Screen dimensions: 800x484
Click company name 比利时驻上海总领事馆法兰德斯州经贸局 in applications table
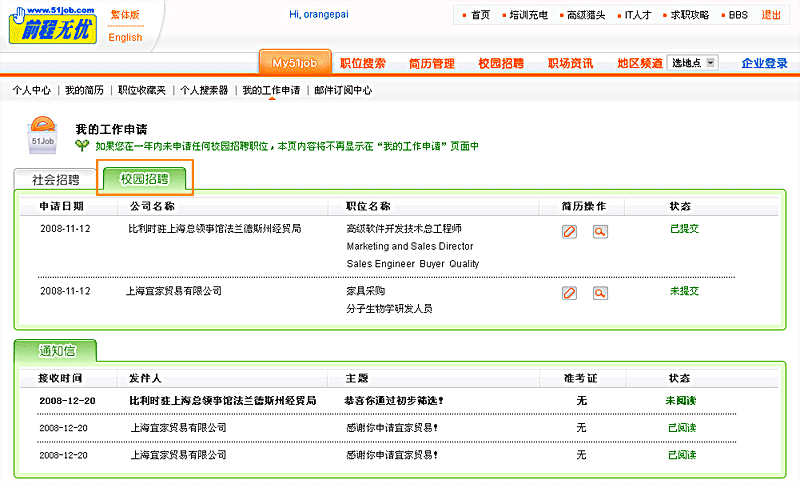(215, 228)
